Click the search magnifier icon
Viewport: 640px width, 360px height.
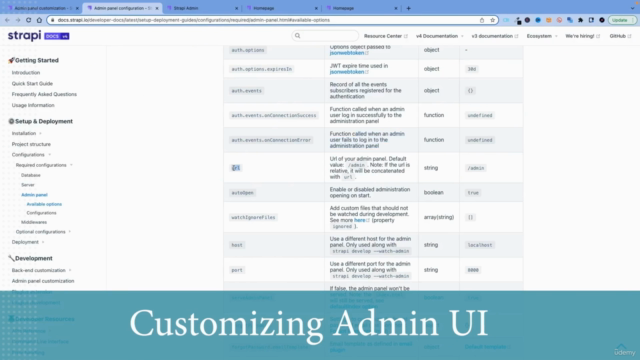coord(298,36)
